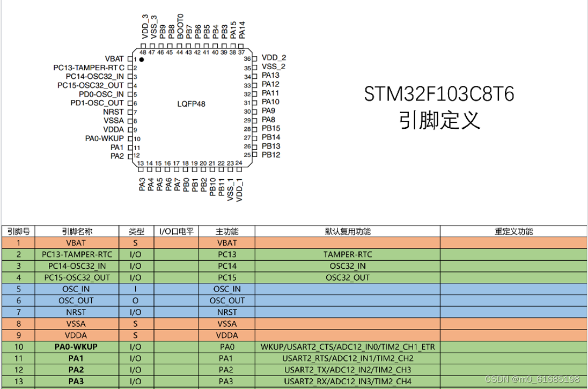Click the VDD_2 pin label
Viewport: 588px width, 389px height.
(274, 57)
